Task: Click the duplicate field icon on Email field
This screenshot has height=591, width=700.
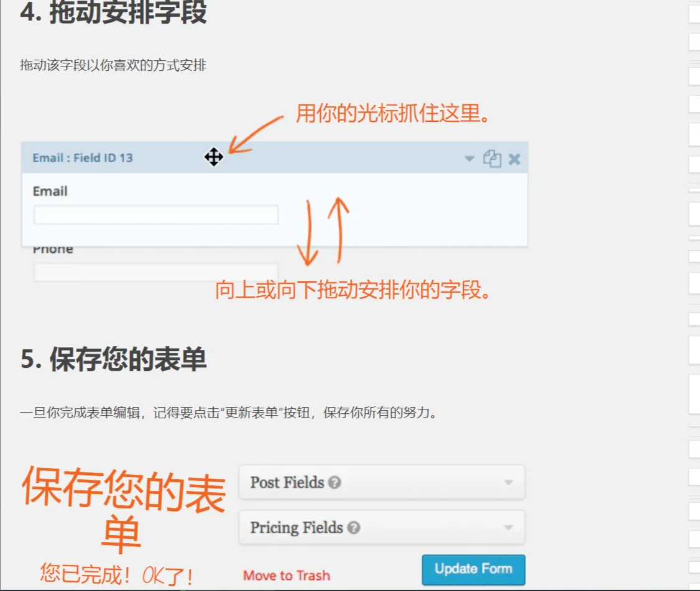Action: [x=492, y=158]
